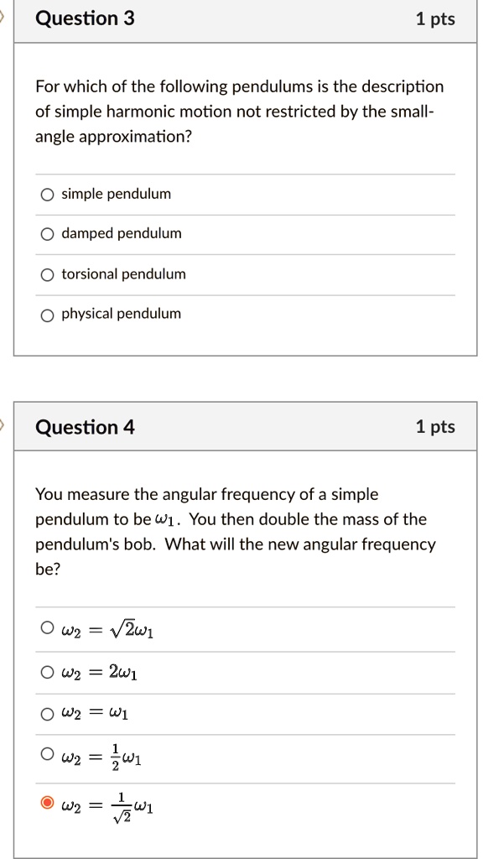Choose torsional pendulum for Question 3
The height and width of the screenshot is (859, 504).
tap(47, 273)
